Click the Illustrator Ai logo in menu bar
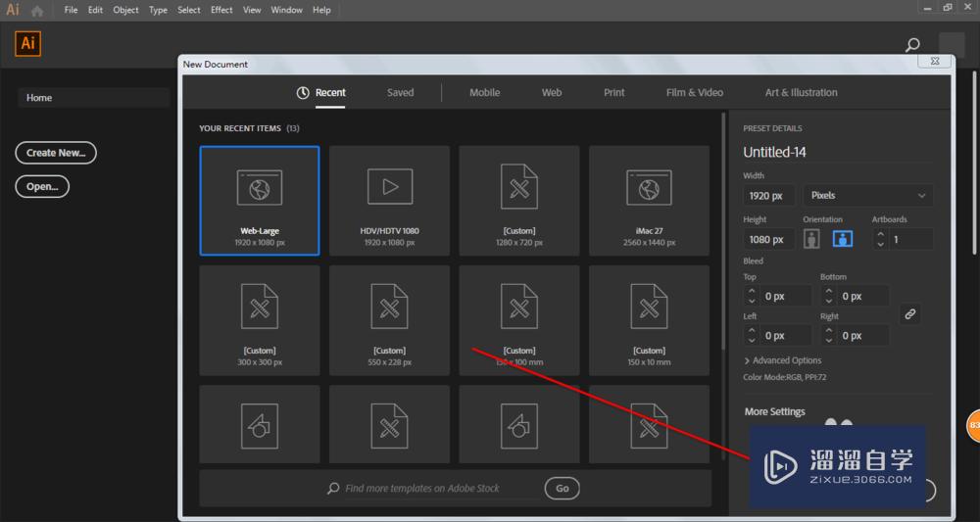 pyautogui.click(x=13, y=10)
